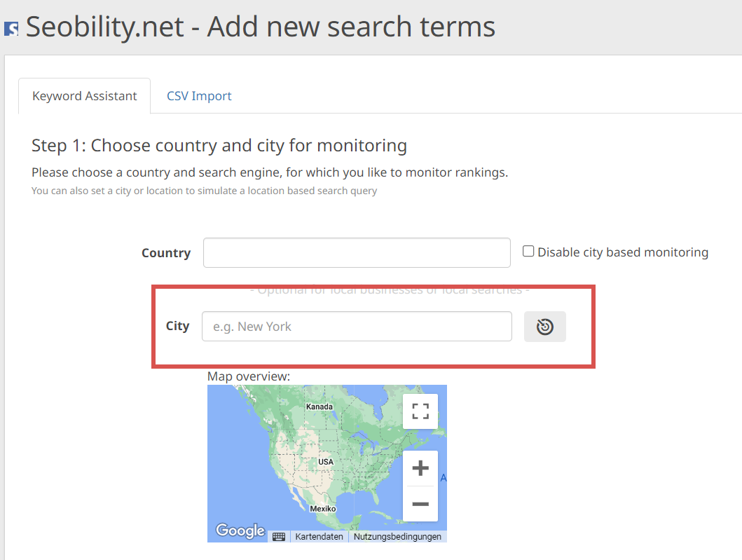Open the Country selection field
This screenshot has height=560, width=742.
pos(357,253)
